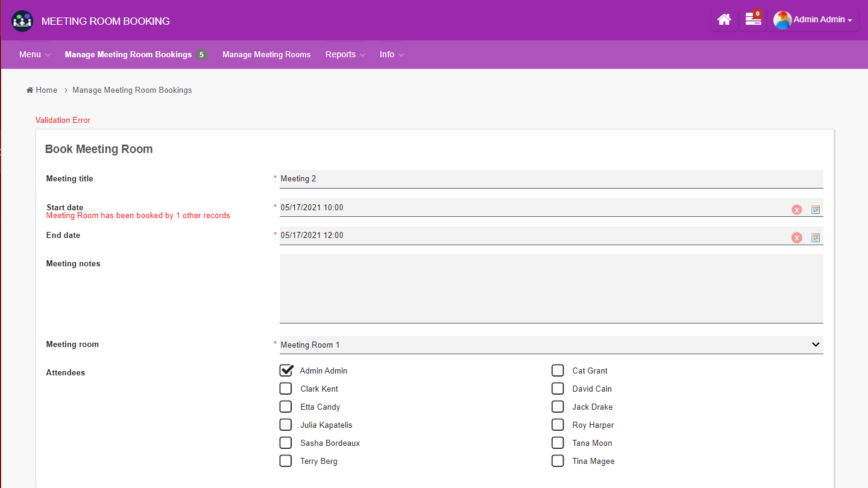Click the Home breadcrumb link
Screen dimensions: 868x488
46,90
